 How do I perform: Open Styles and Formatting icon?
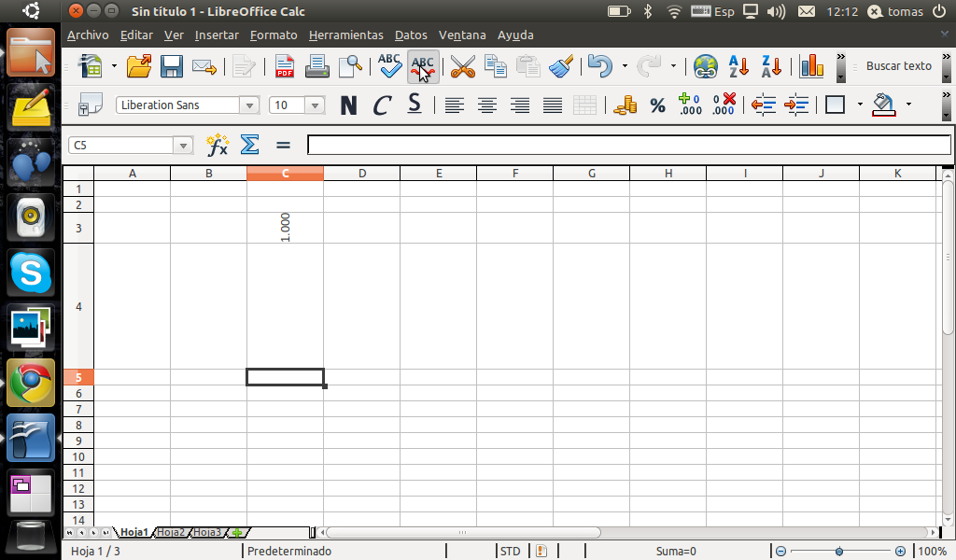pos(91,105)
